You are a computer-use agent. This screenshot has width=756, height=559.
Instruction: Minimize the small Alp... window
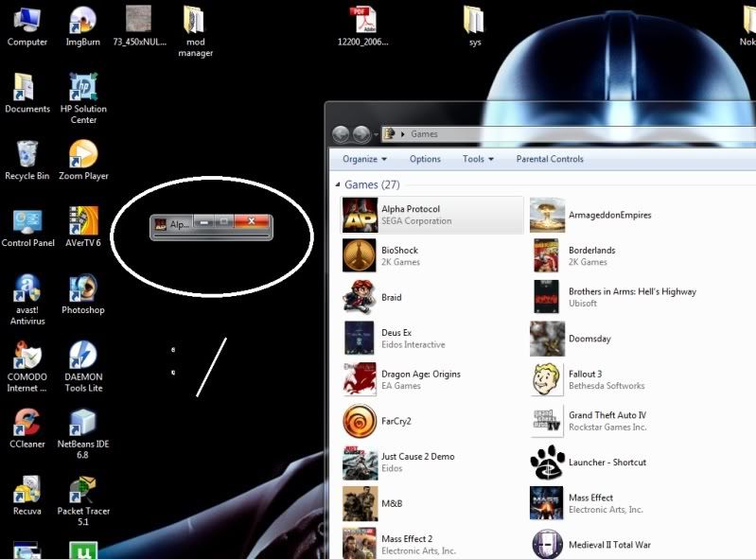(204, 221)
